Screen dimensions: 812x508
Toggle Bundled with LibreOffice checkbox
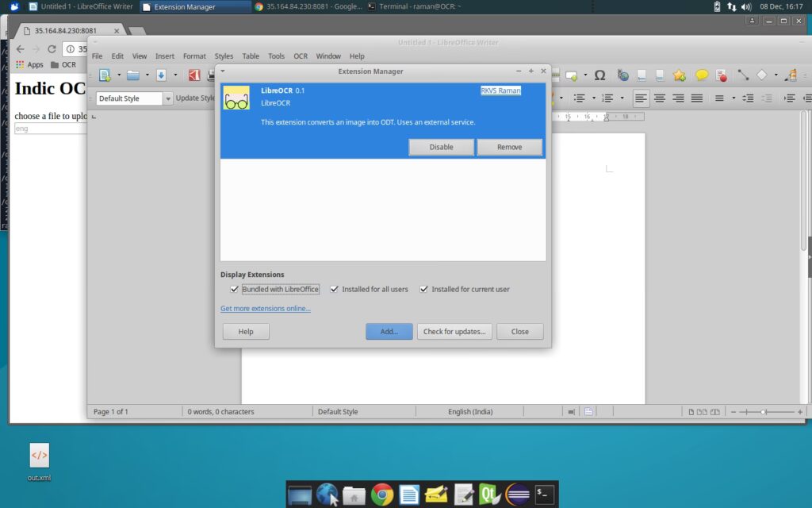click(x=234, y=289)
